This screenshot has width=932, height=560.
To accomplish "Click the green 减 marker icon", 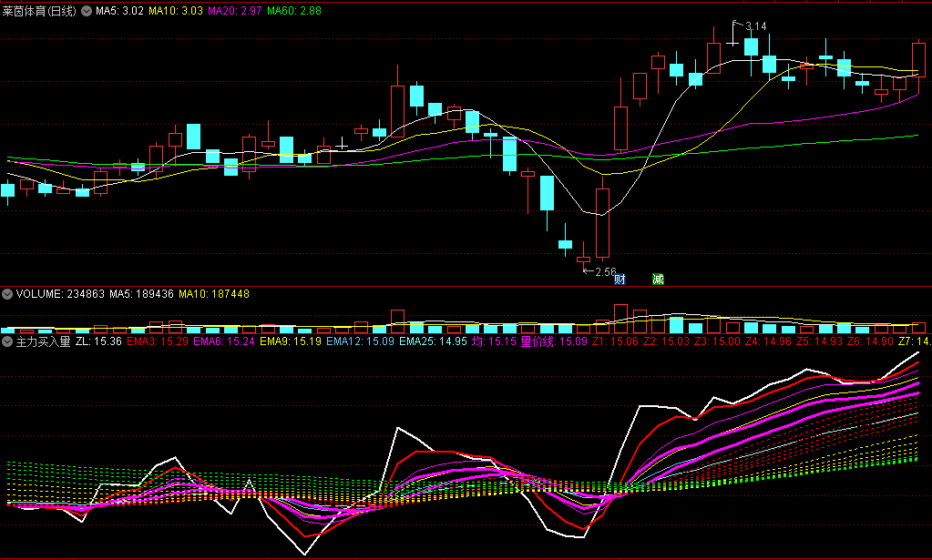I will 658,280.
